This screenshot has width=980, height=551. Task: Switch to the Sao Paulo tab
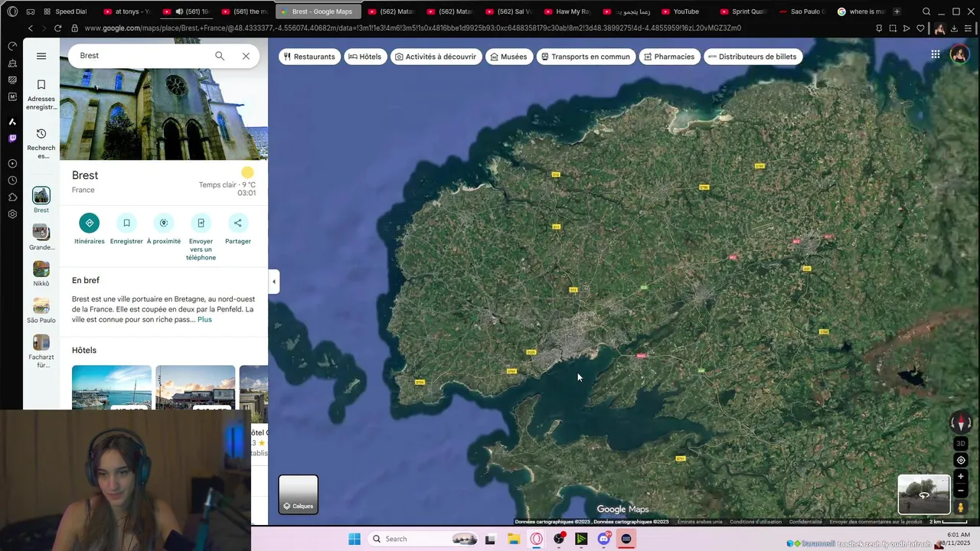801,11
